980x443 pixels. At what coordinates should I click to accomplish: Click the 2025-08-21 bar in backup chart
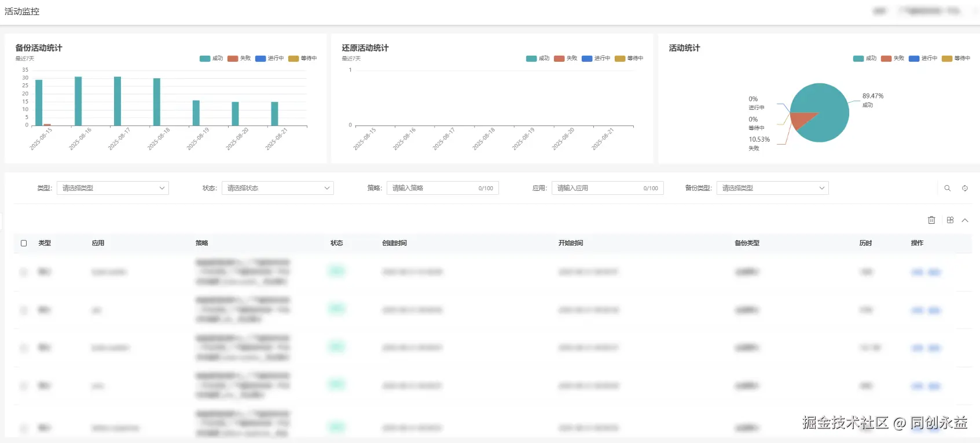pos(274,113)
